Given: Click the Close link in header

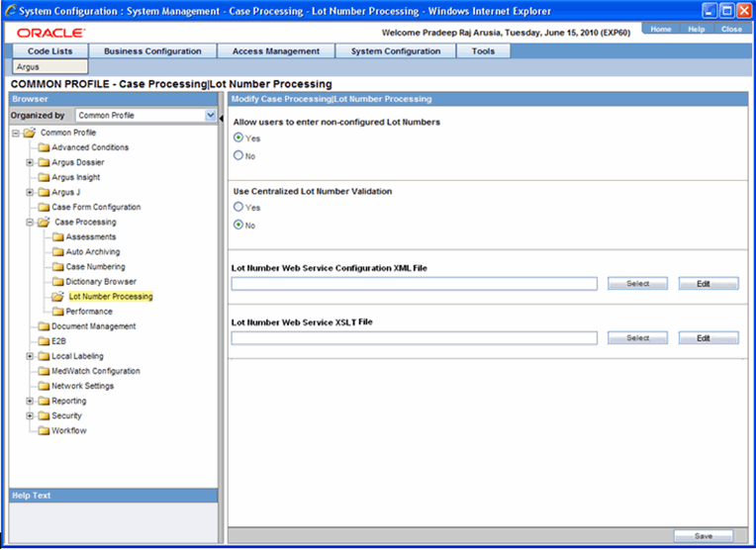Looking at the screenshot, I should click(x=731, y=29).
